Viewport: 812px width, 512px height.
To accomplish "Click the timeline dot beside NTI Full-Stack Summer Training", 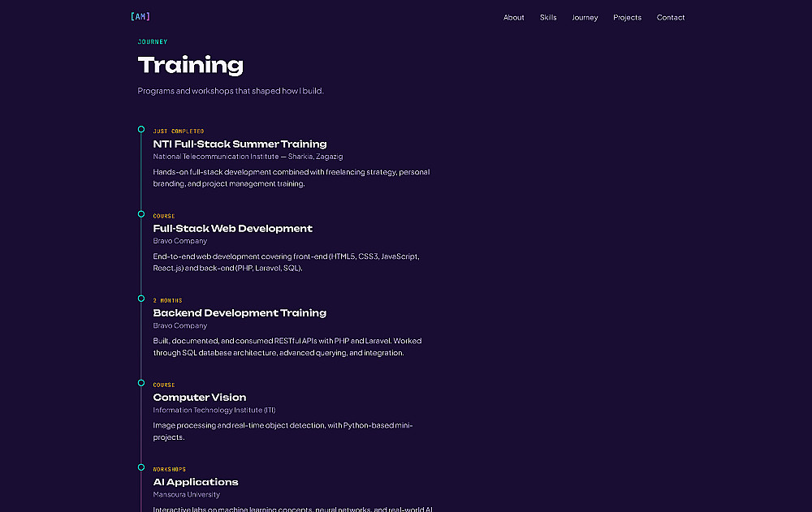I will 140,130.
